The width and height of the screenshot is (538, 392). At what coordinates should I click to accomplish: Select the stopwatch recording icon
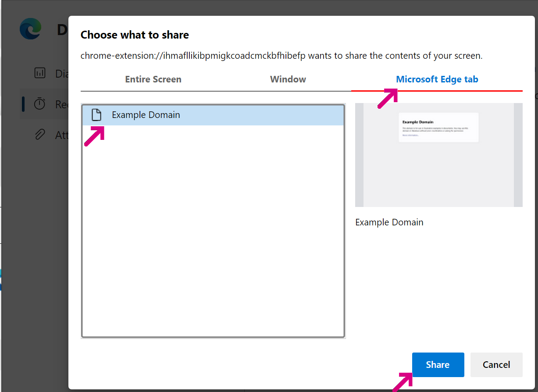click(x=40, y=104)
